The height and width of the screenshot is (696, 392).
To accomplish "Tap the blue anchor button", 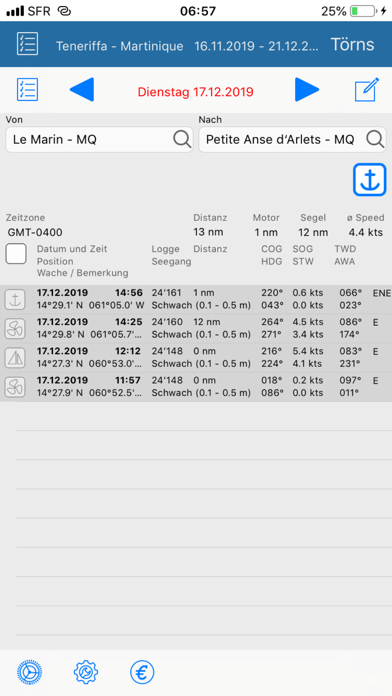I will (x=369, y=180).
